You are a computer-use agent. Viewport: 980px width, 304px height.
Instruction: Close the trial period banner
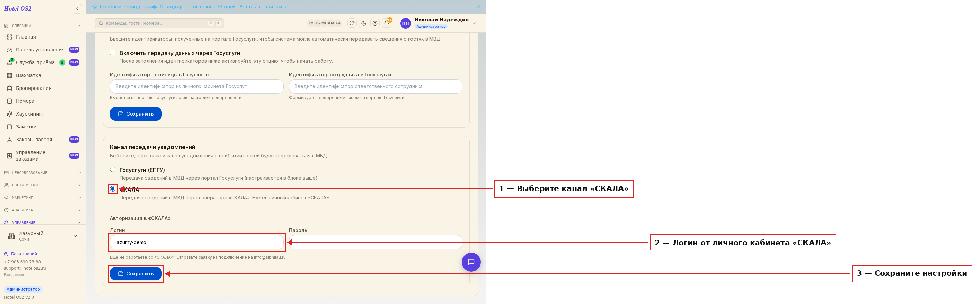pyautogui.click(x=478, y=7)
